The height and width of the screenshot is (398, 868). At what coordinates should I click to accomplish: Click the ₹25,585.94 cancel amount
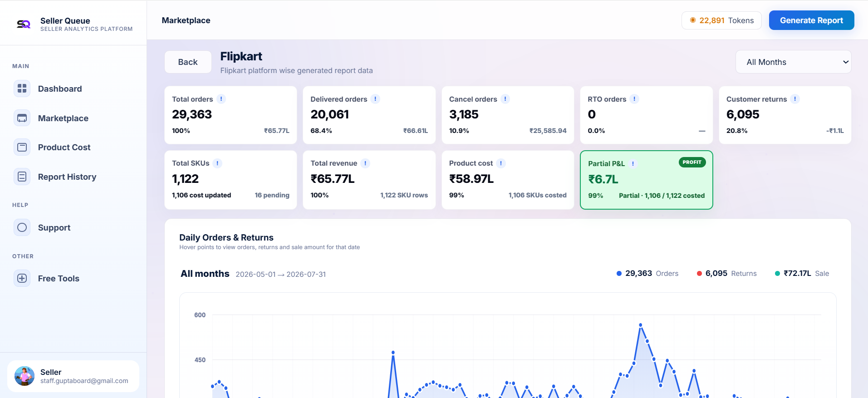pos(548,131)
